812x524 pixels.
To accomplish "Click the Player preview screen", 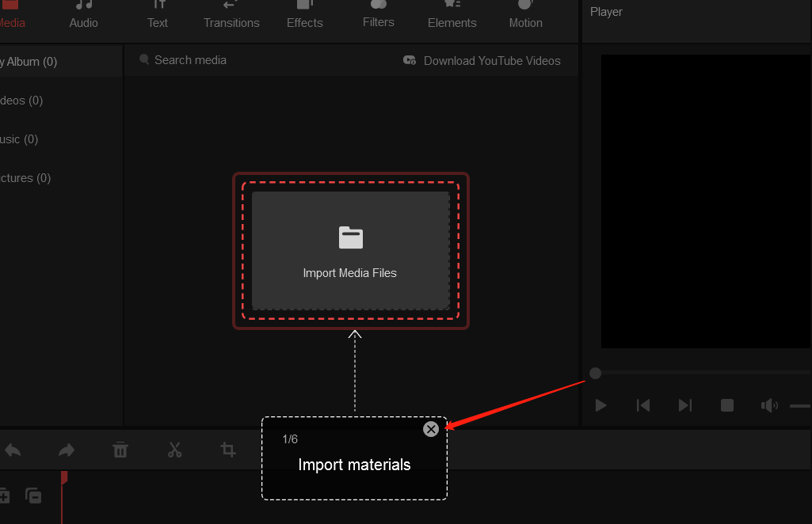I will [x=706, y=201].
